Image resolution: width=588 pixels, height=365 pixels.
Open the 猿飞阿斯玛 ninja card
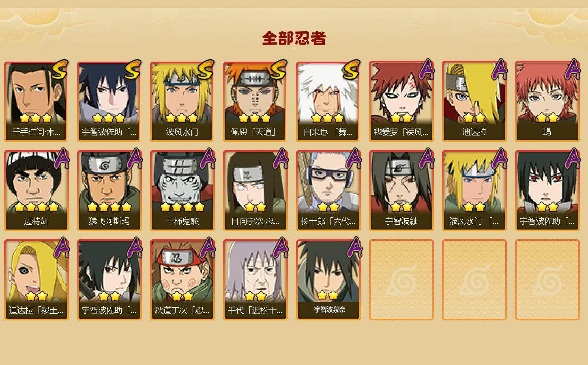[x=109, y=191]
